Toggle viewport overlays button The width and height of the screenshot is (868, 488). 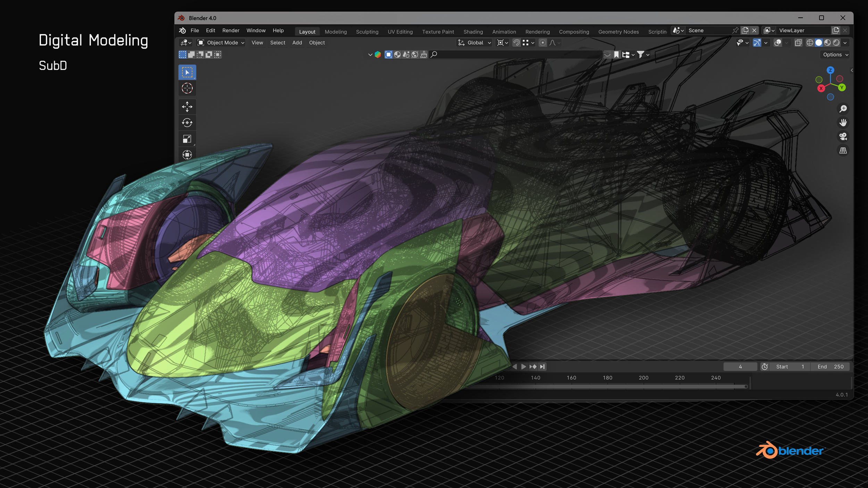tap(778, 43)
